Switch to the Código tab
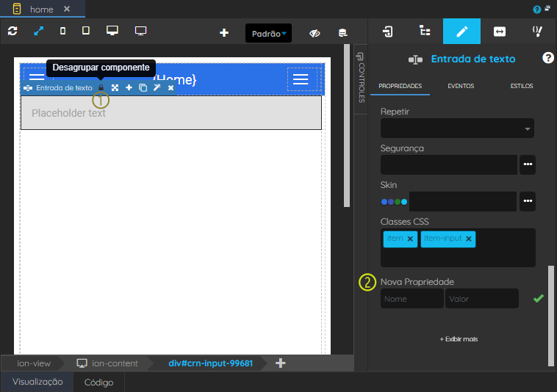The height and width of the screenshot is (392, 557). 98,382
